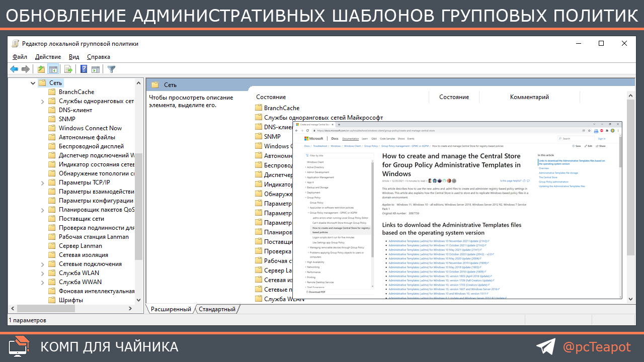Open the browser three-dot menu
The width and height of the screenshot is (644, 362).
[617, 130]
